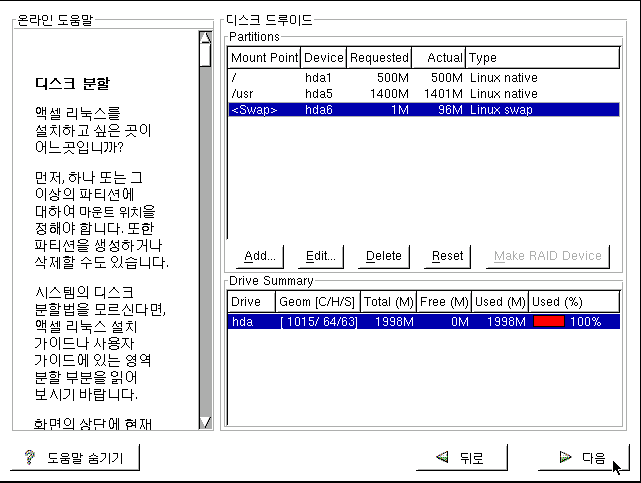This screenshot has width=641, height=483.
Task: Click the back arrow icon next to 뒤로
Action: (441, 458)
